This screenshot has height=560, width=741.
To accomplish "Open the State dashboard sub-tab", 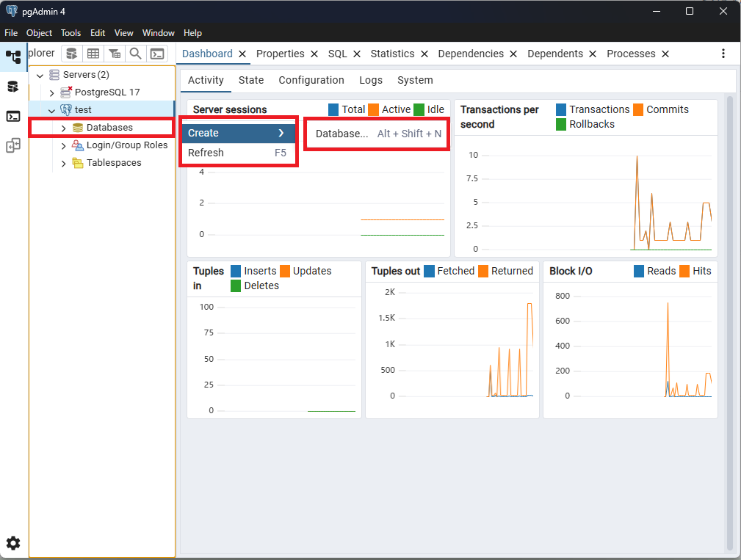I will pyautogui.click(x=251, y=80).
